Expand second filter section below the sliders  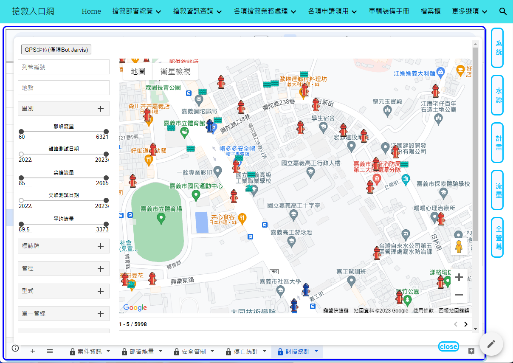(64, 269)
